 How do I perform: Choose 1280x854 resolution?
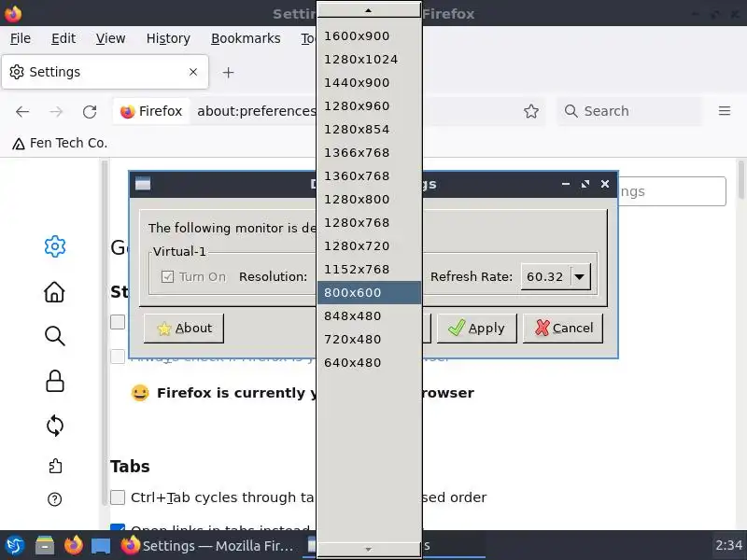click(369, 130)
